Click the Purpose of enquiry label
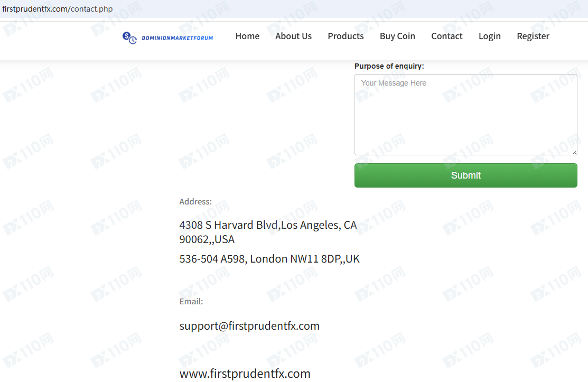The width and height of the screenshot is (588, 382). point(389,67)
